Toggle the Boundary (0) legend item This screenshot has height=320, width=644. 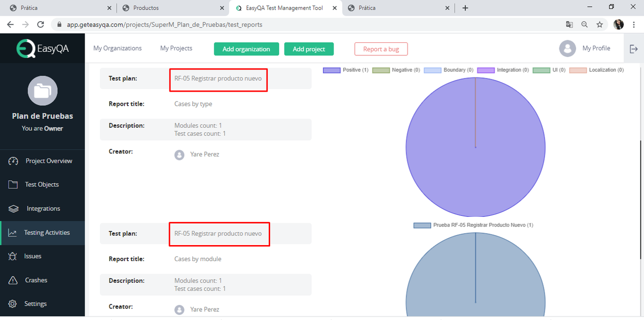[x=449, y=70]
